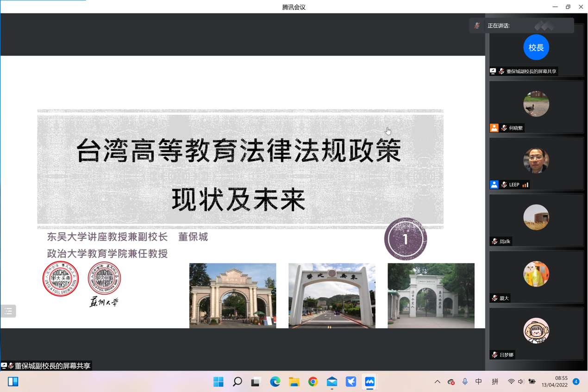588x392 pixels.
Task: Open Google Chrome from the taskbar
Action: click(x=313, y=382)
